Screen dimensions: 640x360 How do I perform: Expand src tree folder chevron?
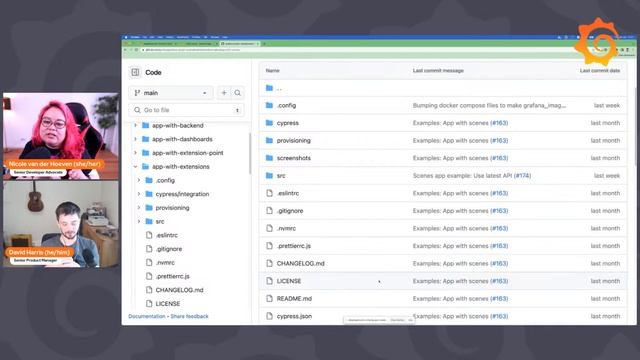tap(139, 221)
